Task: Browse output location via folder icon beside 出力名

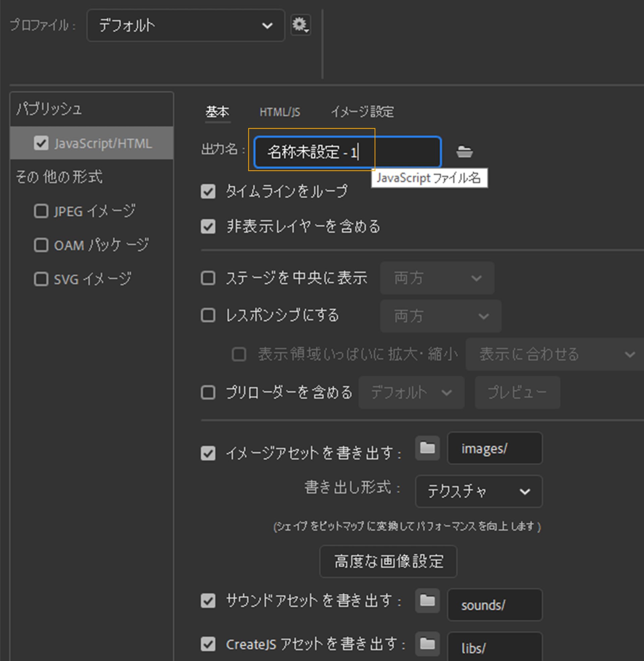Action: tap(465, 152)
